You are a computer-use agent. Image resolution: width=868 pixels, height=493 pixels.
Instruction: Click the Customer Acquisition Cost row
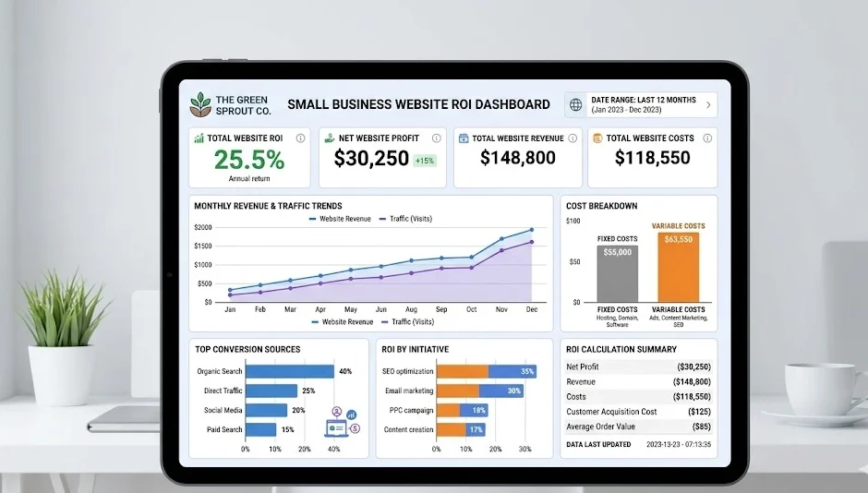638,411
